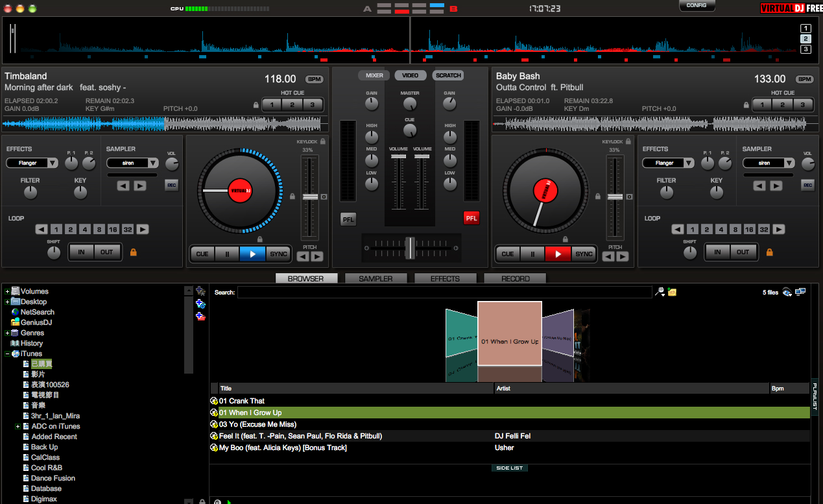The height and width of the screenshot is (504, 823).
Task: Click the GeniusDJ folder icon
Action: pos(16,322)
